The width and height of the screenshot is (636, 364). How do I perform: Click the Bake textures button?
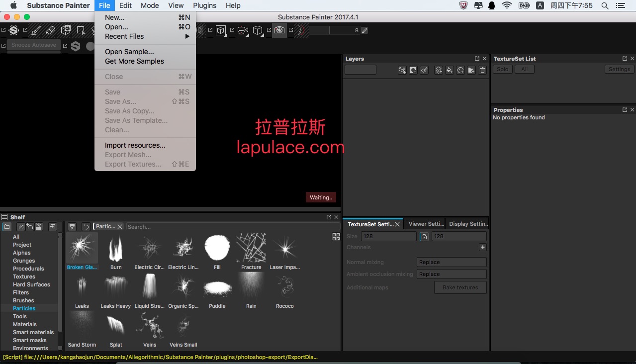[x=460, y=287]
